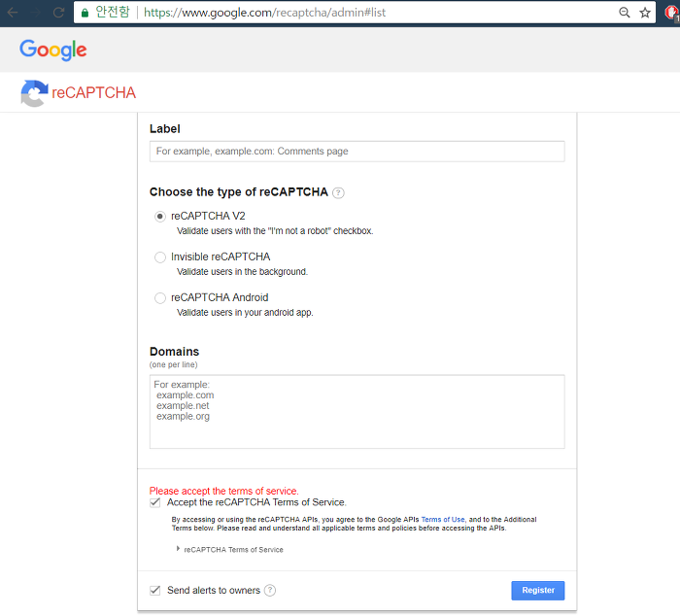
Task: Expand the reCAPTCHA Terms of Service section
Action: tap(230, 550)
